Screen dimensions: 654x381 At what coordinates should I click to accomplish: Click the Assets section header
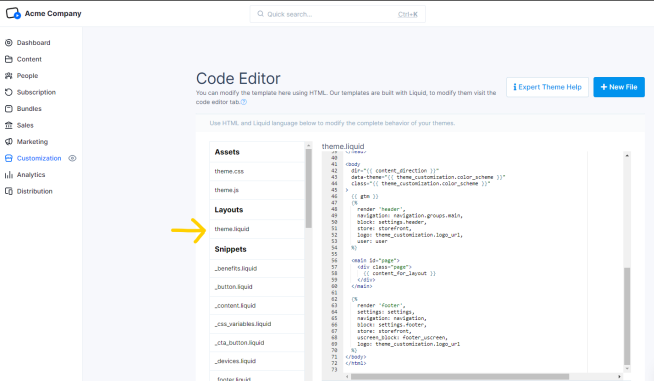(227, 152)
